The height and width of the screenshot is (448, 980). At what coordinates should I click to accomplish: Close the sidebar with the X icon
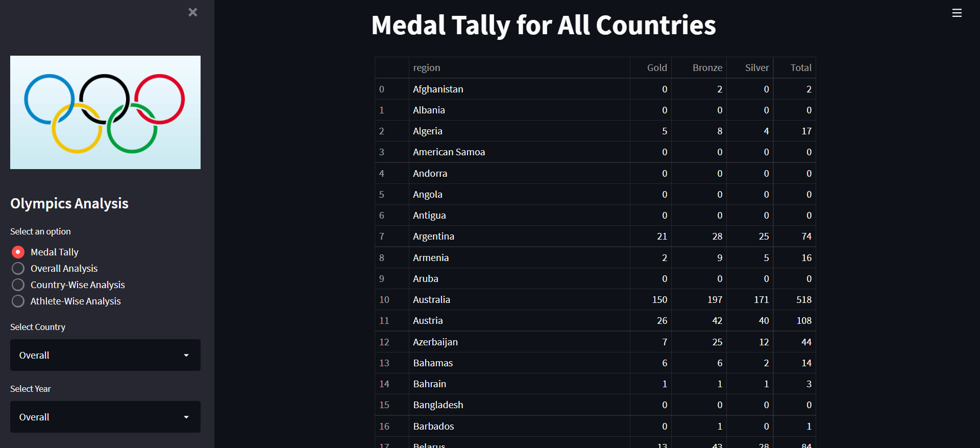point(192,12)
